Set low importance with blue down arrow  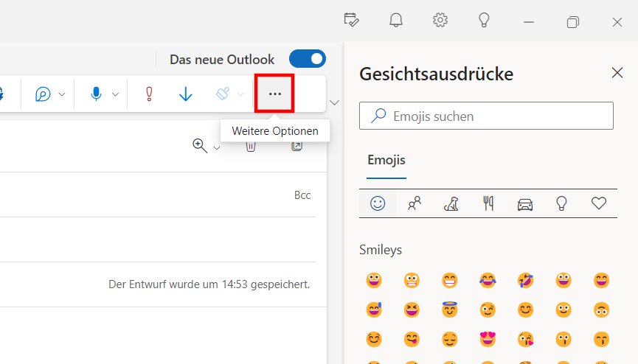(186, 94)
